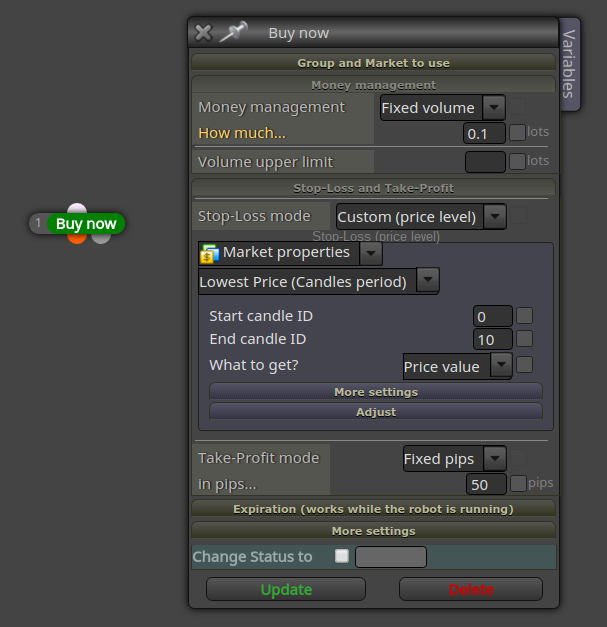Click the Stop-Loss mode label

pyautogui.click(x=254, y=216)
